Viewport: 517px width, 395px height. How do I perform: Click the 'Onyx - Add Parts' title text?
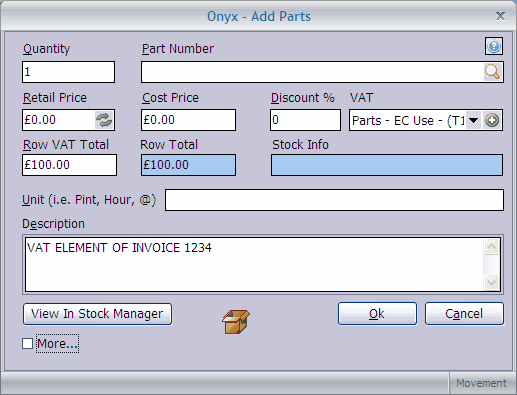(259, 16)
